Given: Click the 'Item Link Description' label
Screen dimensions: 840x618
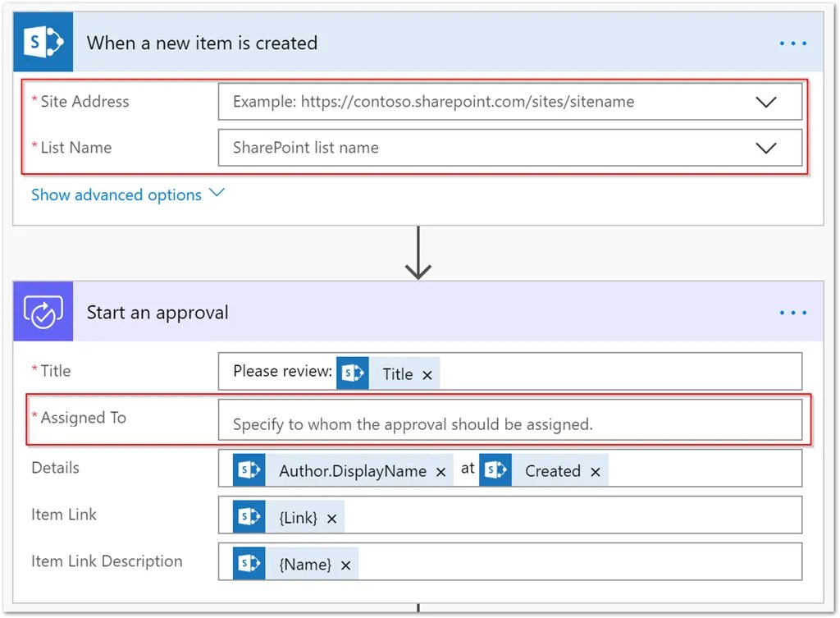Looking at the screenshot, I should tap(107, 561).
